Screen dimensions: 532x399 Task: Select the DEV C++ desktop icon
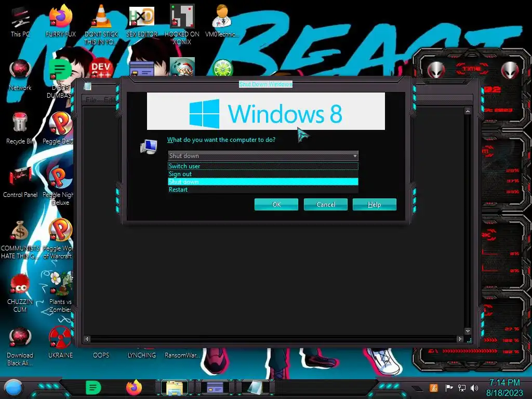[x=101, y=69]
